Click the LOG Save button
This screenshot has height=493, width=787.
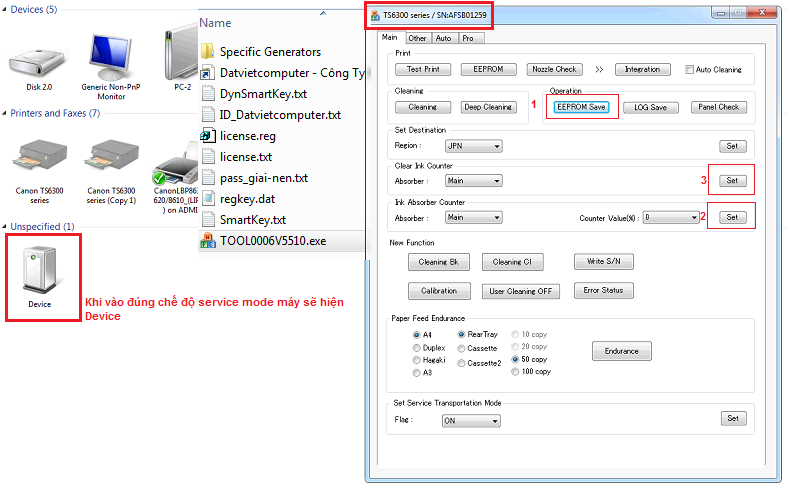(650, 107)
